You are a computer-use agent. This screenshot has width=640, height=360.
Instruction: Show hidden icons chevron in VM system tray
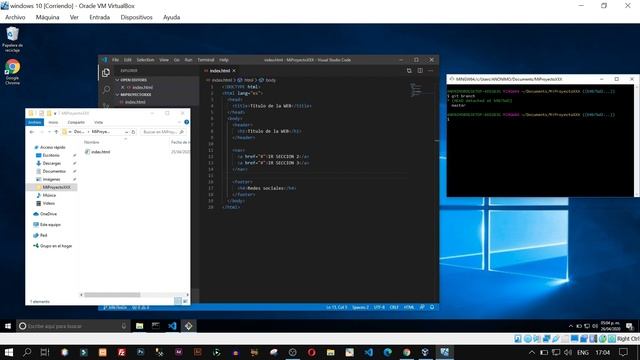[571, 326]
